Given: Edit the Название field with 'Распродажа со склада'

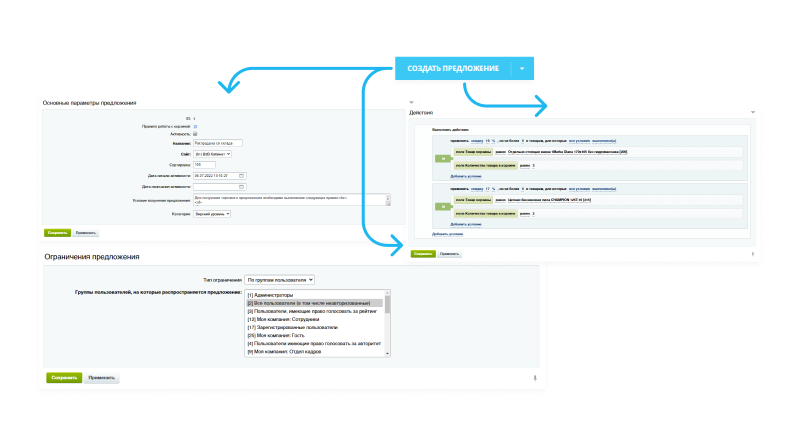Looking at the screenshot, I should pyautogui.click(x=217, y=143).
